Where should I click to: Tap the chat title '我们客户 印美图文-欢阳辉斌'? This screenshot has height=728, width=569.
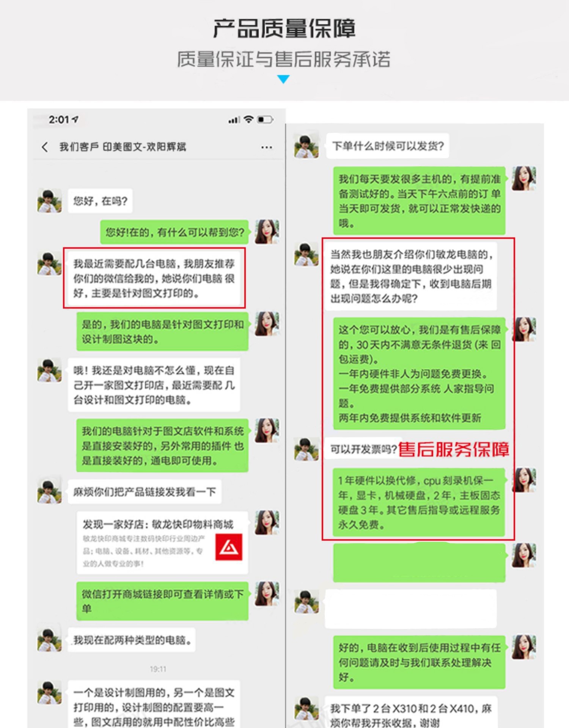(x=123, y=147)
